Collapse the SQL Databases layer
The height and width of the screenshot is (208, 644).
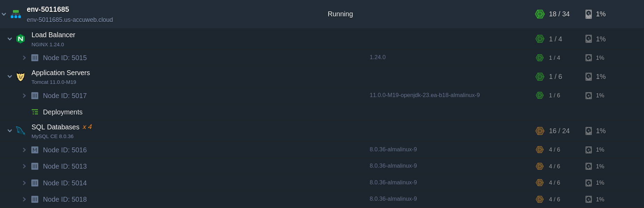pyautogui.click(x=10, y=131)
